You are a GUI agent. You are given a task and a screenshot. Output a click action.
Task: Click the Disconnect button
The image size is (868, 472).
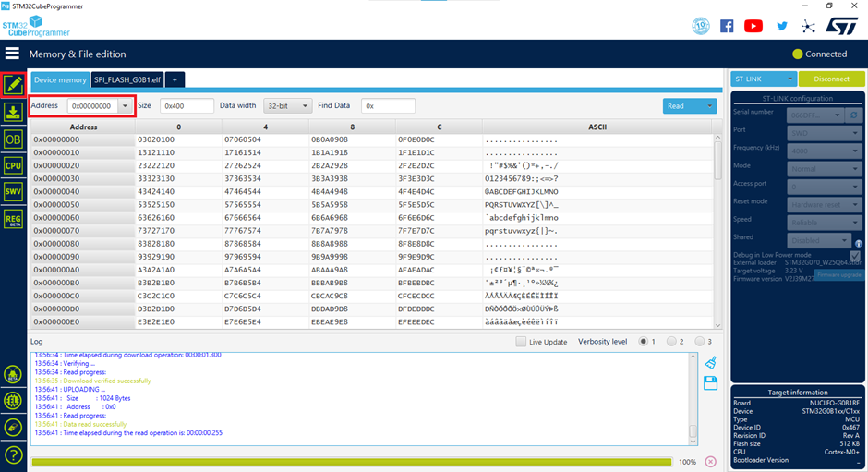(x=831, y=79)
